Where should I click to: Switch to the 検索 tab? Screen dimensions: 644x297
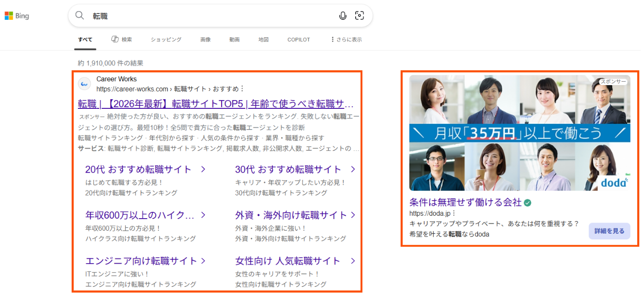pyautogui.click(x=121, y=40)
